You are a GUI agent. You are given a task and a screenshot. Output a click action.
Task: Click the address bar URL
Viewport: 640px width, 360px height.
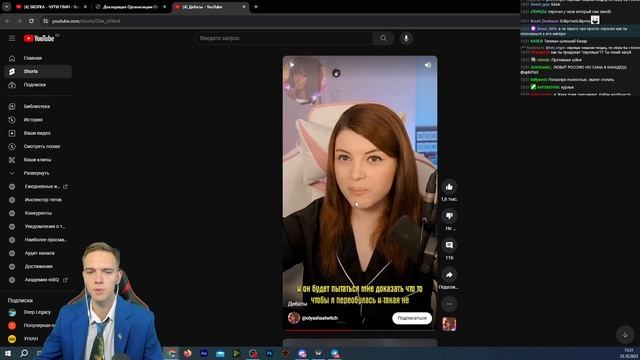[86, 21]
